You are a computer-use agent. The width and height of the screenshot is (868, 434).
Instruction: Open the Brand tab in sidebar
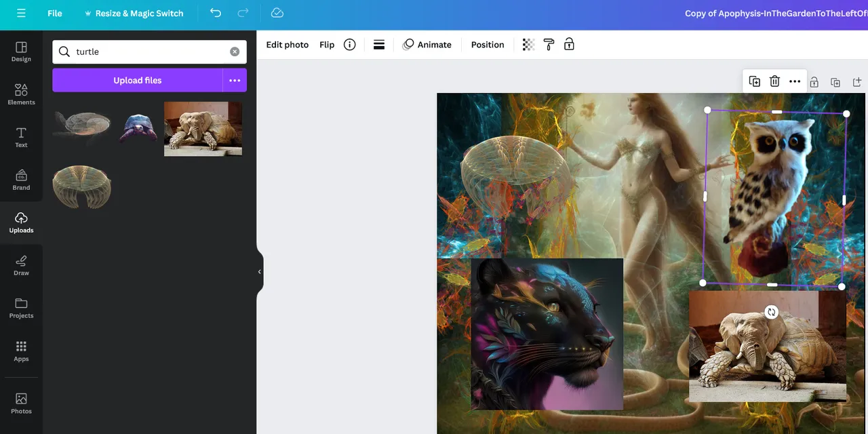tap(21, 180)
